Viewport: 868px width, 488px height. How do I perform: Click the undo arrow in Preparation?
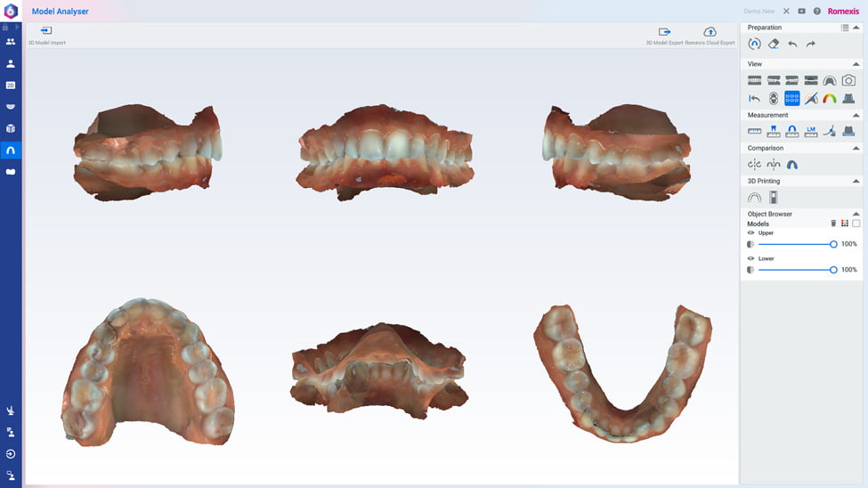coord(792,44)
